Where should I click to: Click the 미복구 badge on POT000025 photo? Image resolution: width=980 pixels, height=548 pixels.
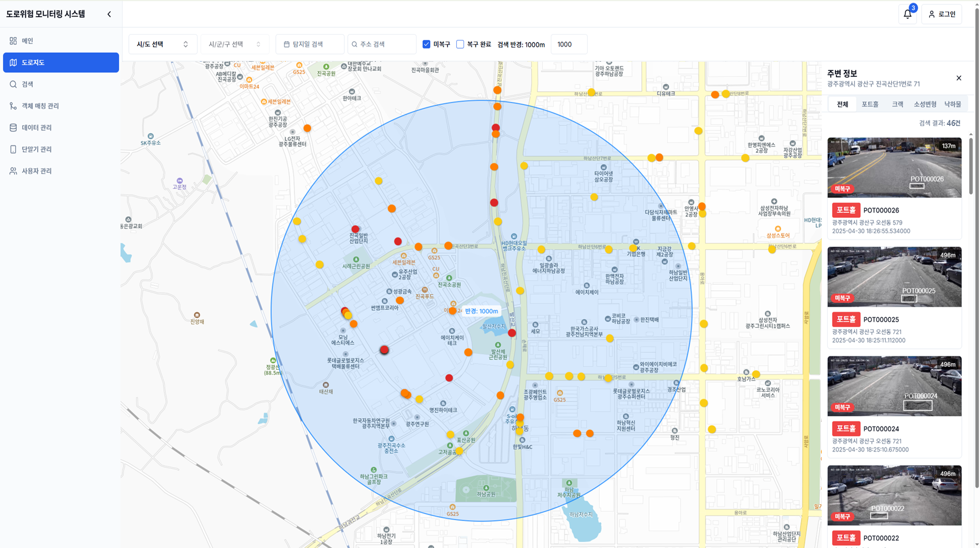pos(842,298)
